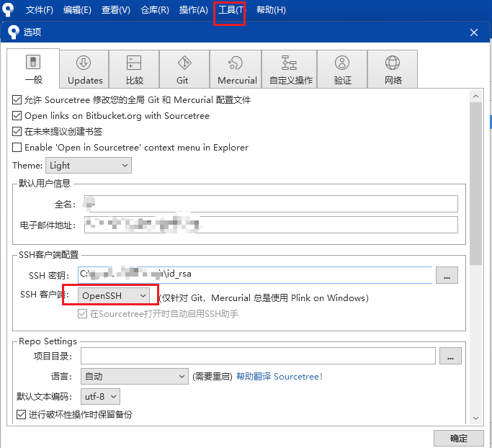The width and height of the screenshot is (492, 448).
Task: Click the 项目目录 input field
Action: [x=258, y=356]
